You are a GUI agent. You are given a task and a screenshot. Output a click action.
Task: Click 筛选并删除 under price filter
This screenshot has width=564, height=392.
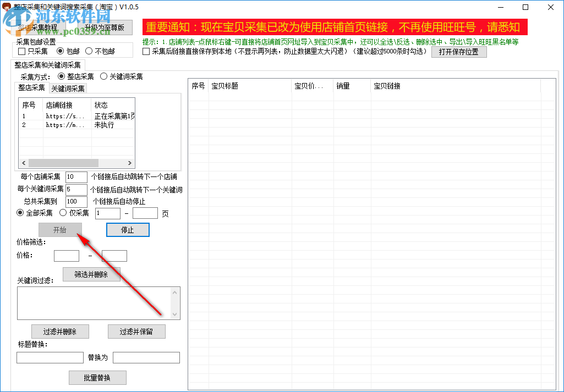click(91, 274)
